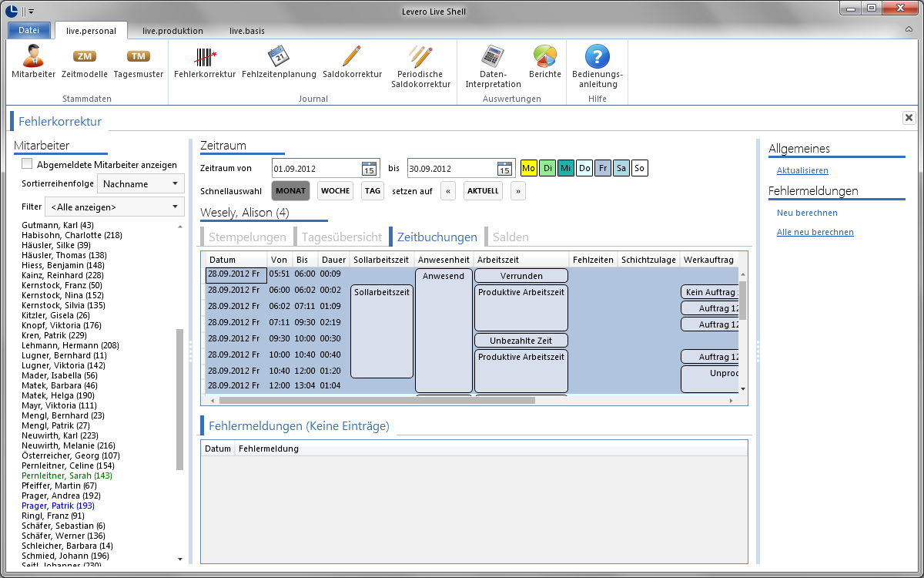The height and width of the screenshot is (578, 924).
Task: Click the Alle neu berechnen link
Action: point(815,232)
